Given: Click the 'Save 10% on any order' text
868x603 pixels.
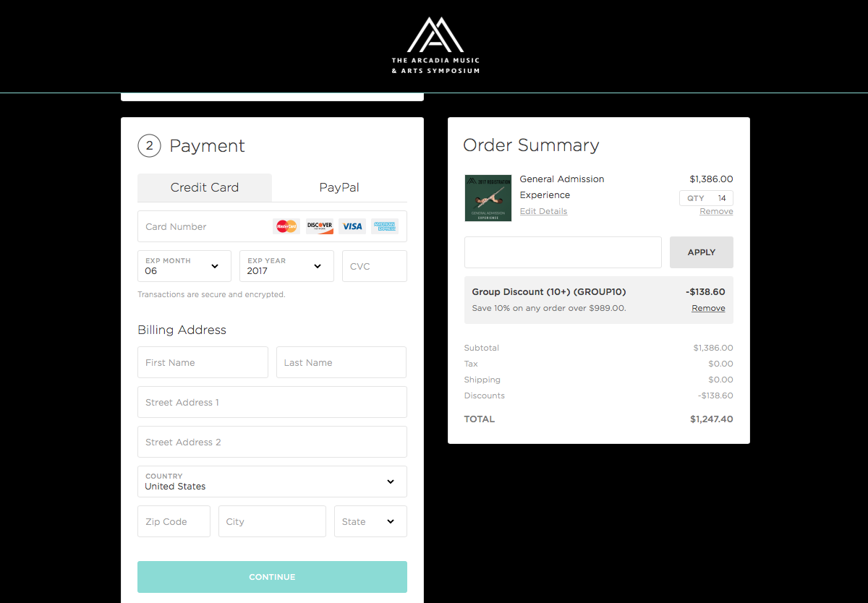Looking at the screenshot, I should pos(549,308).
